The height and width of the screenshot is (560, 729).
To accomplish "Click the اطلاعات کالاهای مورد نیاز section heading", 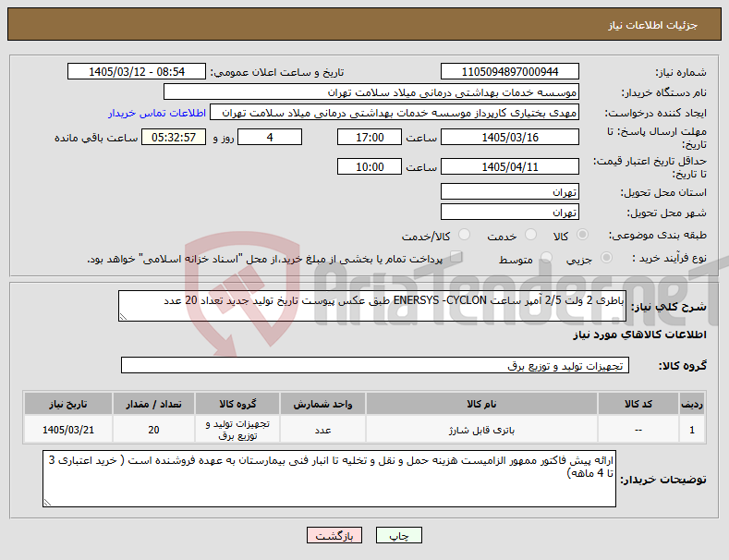I will pos(639,335).
